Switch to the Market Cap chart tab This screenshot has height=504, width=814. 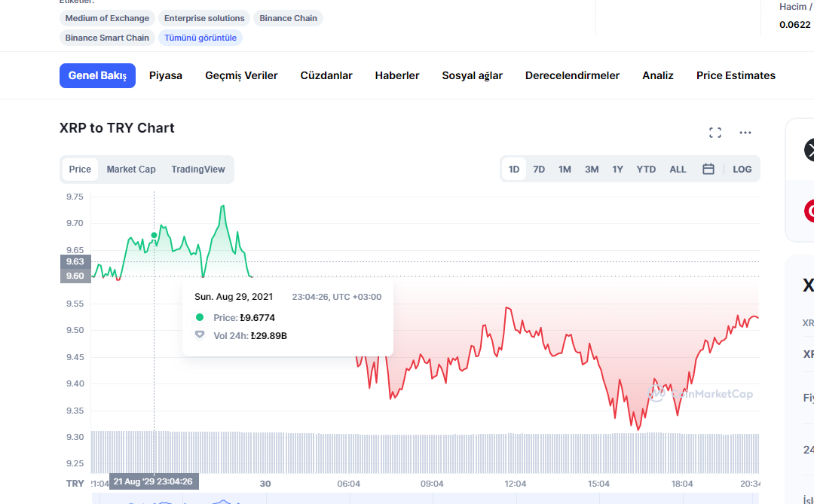131,170
